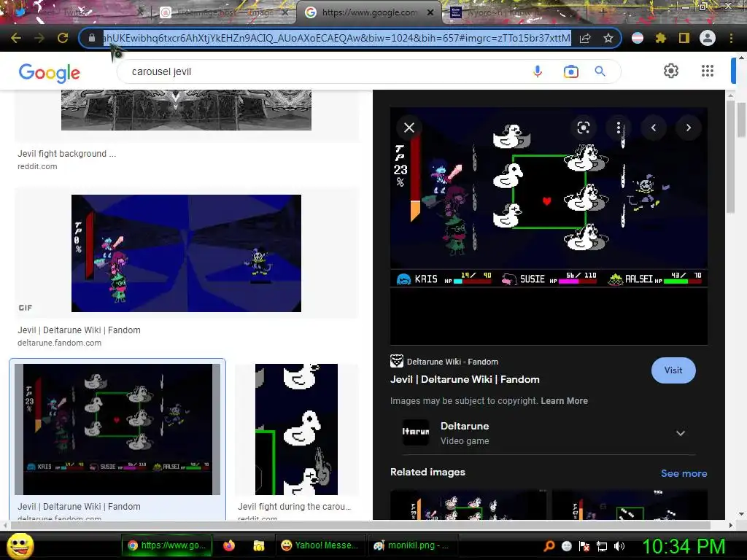Switch to the Free image host tab
Viewport: 747px width, 560px height.
(224, 12)
